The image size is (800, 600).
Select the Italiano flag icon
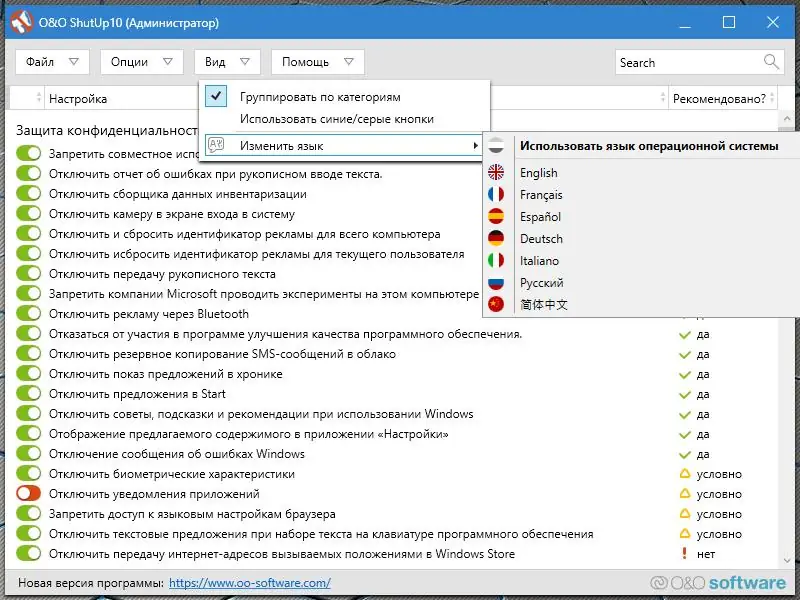(x=495, y=260)
